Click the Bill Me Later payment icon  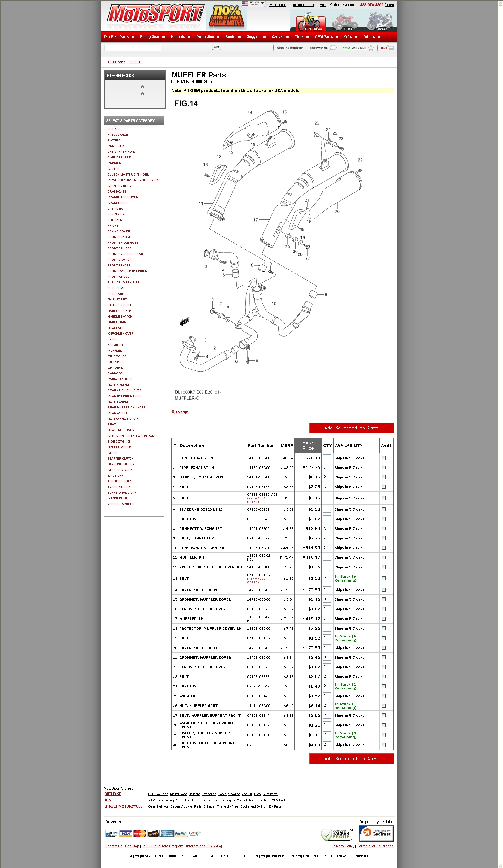112,834
